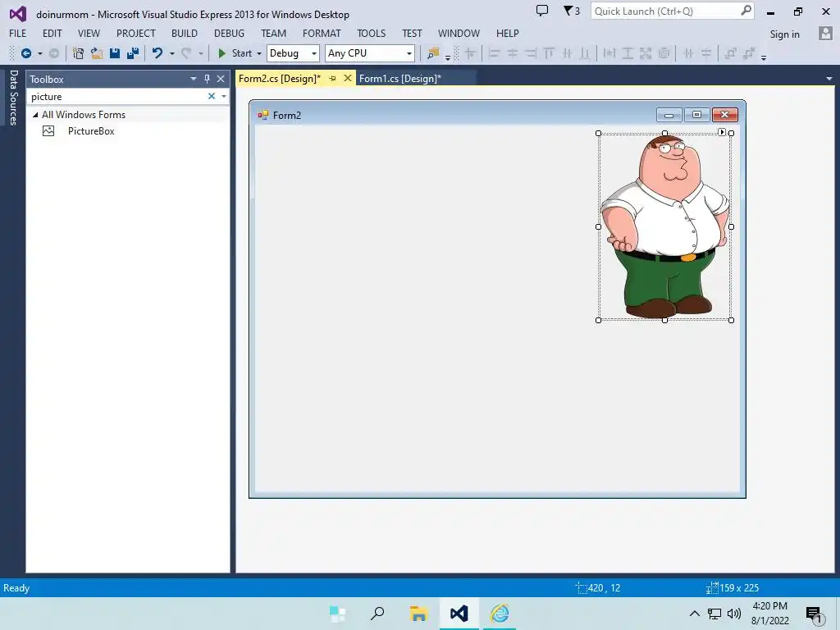840x630 pixels.
Task: Click the Align Lefts layout icon
Action: [494, 53]
